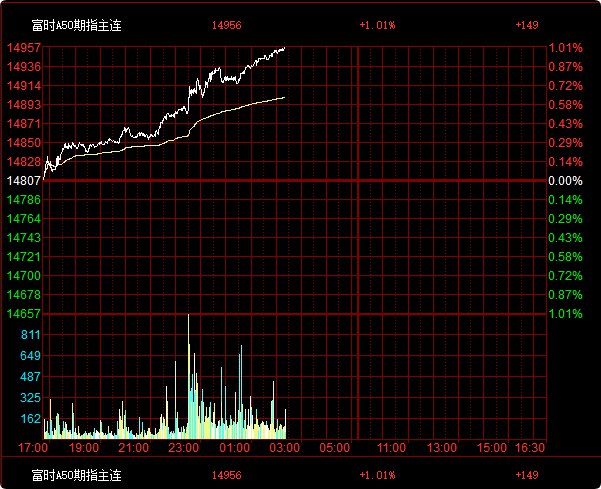The width and height of the screenshot is (601, 489).
Task: Select the 17:00 time axis marker
Action: [32, 448]
